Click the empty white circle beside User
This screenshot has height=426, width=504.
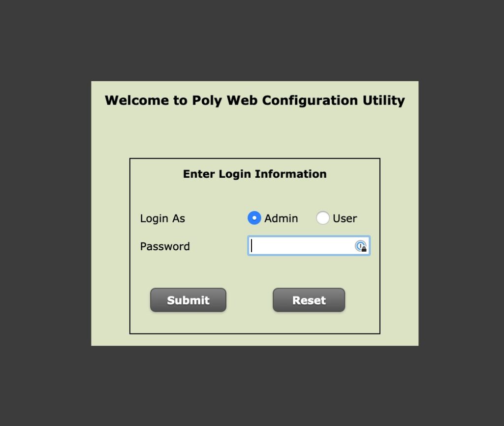pos(323,218)
